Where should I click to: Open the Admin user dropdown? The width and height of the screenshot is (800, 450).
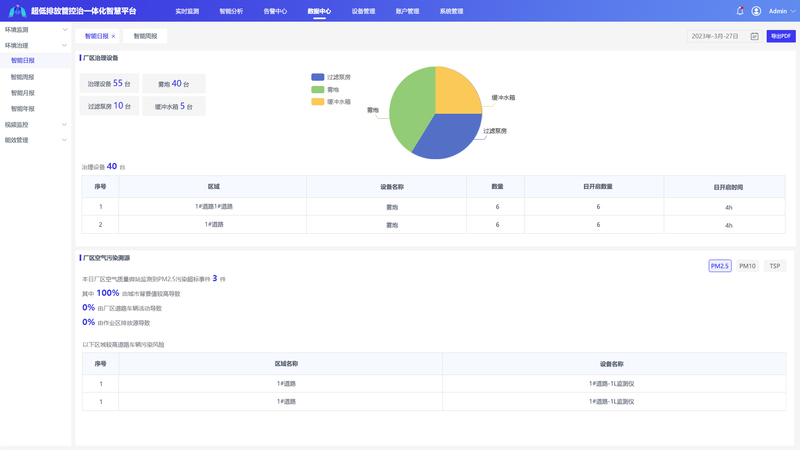pyautogui.click(x=782, y=11)
